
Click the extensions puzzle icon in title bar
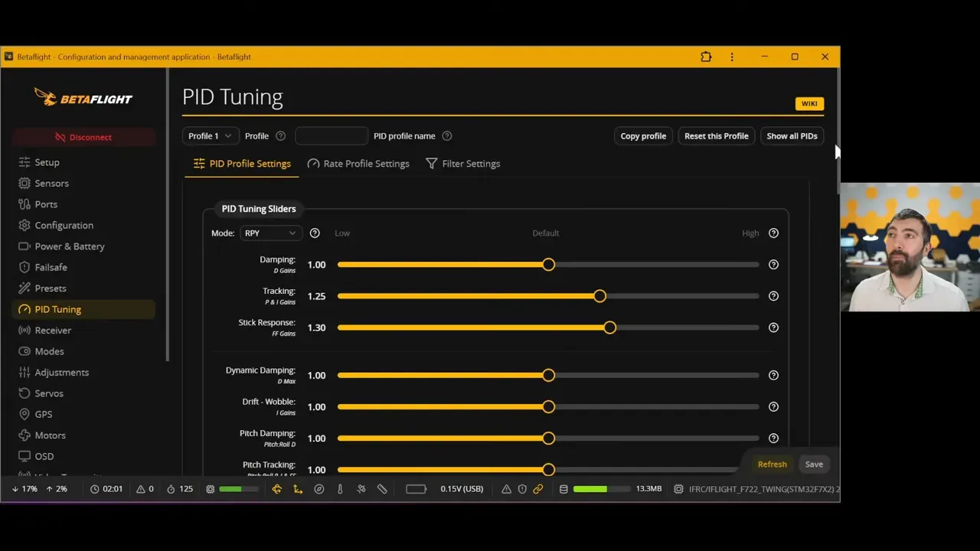coord(706,57)
